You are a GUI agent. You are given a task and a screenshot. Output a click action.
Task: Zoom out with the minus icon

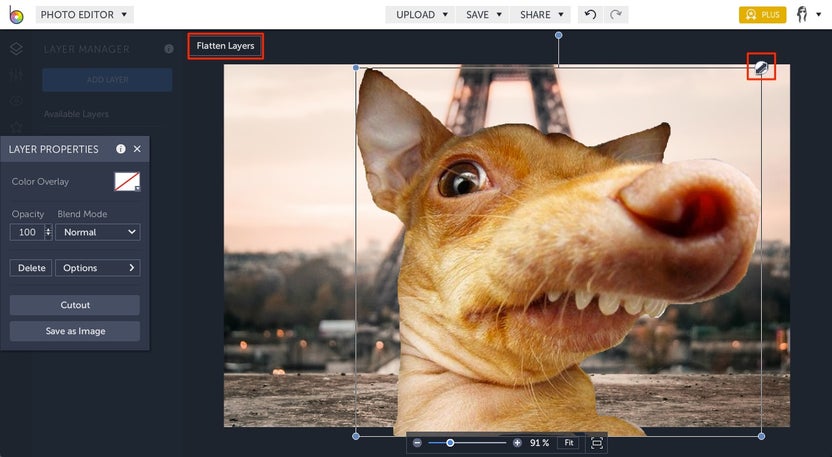[x=417, y=442]
